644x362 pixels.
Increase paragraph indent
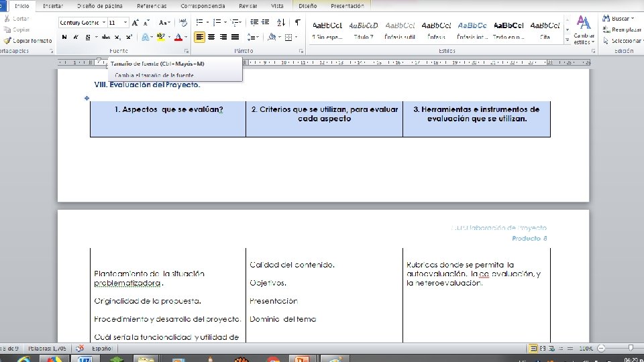coord(266,22)
